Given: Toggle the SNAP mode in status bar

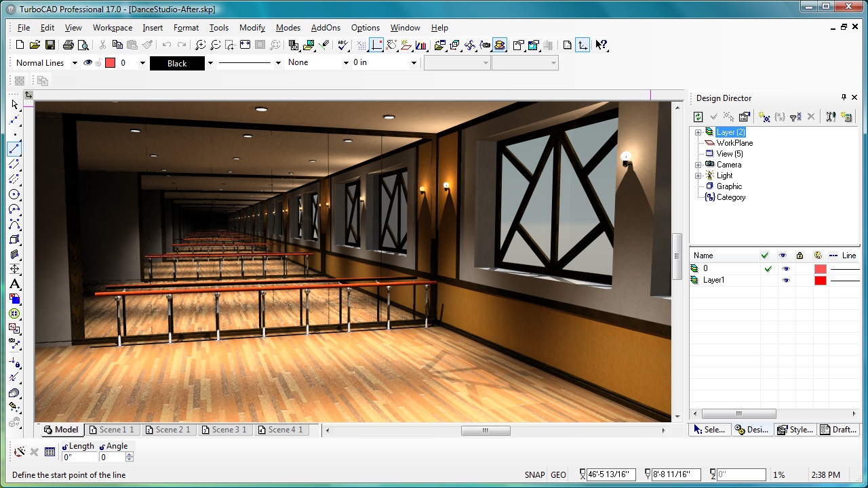Looking at the screenshot, I should click(535, 475).
